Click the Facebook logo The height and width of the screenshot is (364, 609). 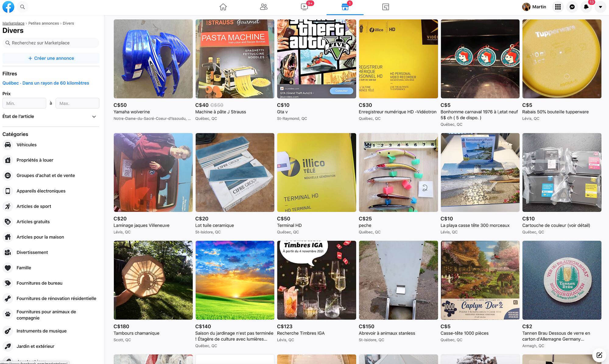coord(8,7)
